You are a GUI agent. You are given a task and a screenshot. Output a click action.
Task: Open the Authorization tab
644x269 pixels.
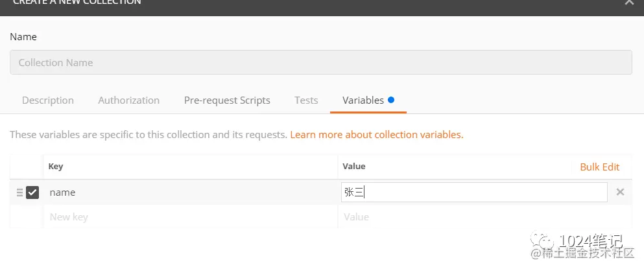point(128,100)
